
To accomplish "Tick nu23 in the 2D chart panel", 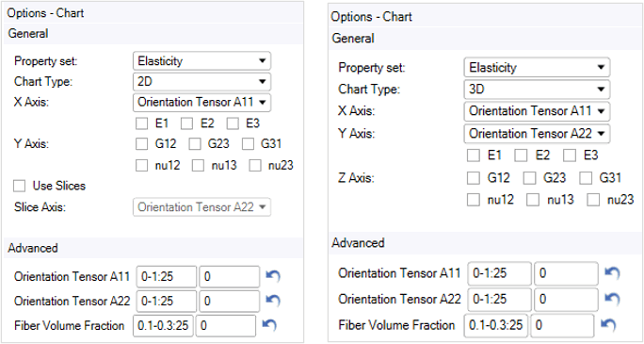I will click(255, 165).
